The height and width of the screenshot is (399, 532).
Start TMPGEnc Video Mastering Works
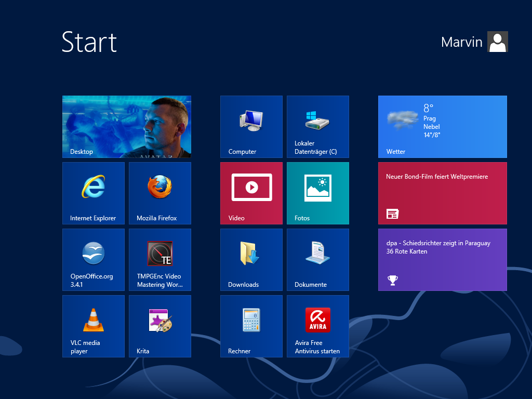coord(160,260)
